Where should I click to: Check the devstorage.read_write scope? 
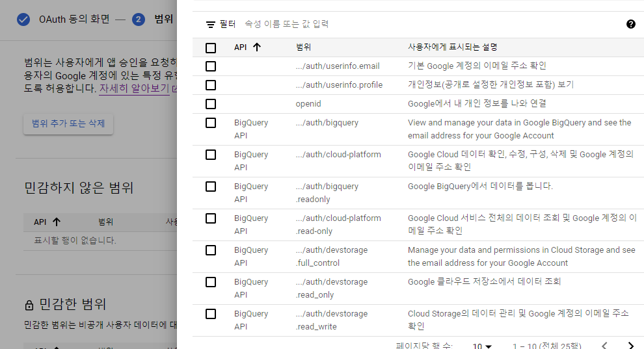(x=211, y=314)
